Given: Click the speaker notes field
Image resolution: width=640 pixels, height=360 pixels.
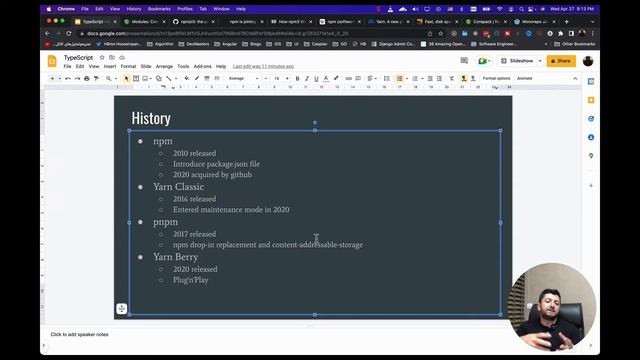Looking at the screenshot, I should pos(79,334).
